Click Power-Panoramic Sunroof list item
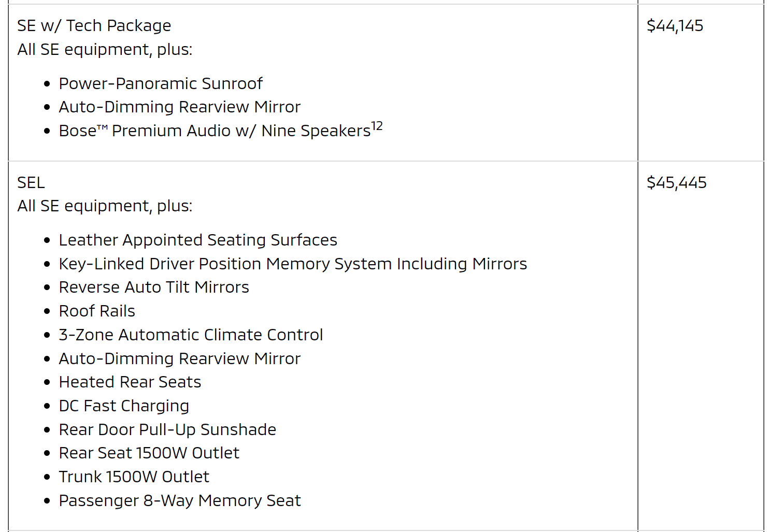The height and width of the screenshot is (532, 770). pyautogui.click(x=161, y=83)
